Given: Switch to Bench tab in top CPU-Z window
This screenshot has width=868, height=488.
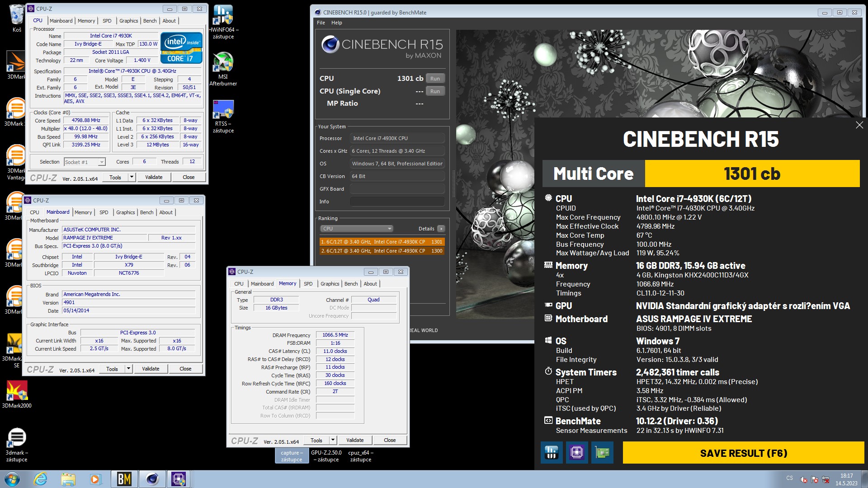Looking at the screenshot, I should click(150, 21).
